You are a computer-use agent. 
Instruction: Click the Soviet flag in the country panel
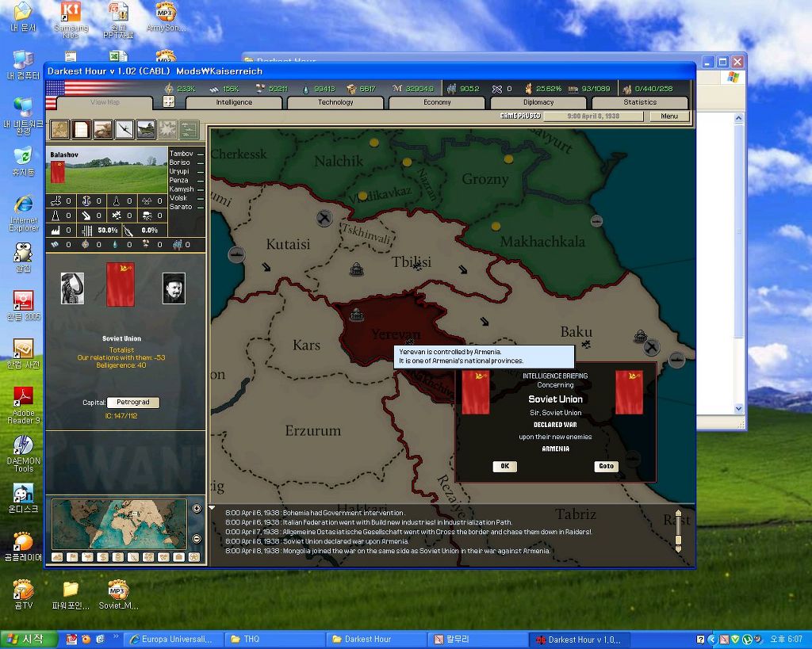tap(121, 284)
